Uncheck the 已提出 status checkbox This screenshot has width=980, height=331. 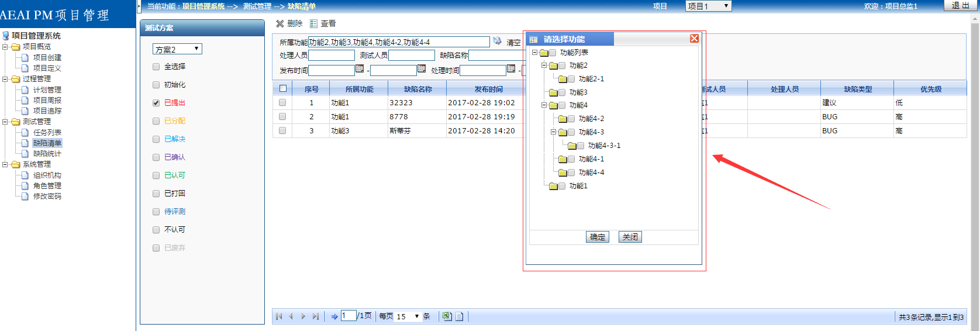[156, 103]
